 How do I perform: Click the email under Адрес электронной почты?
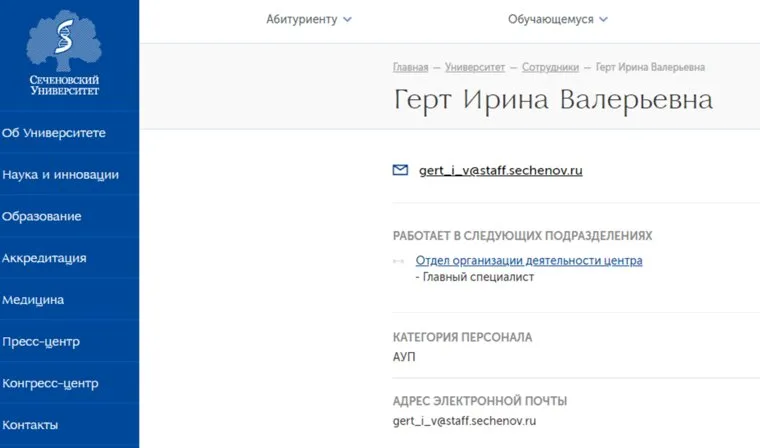(465, 421)
